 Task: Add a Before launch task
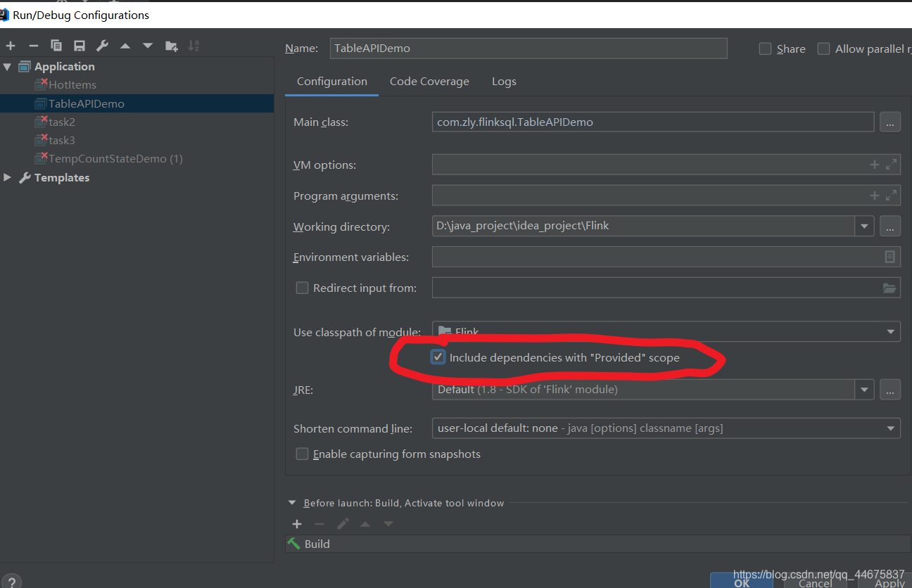coord(297,524)
